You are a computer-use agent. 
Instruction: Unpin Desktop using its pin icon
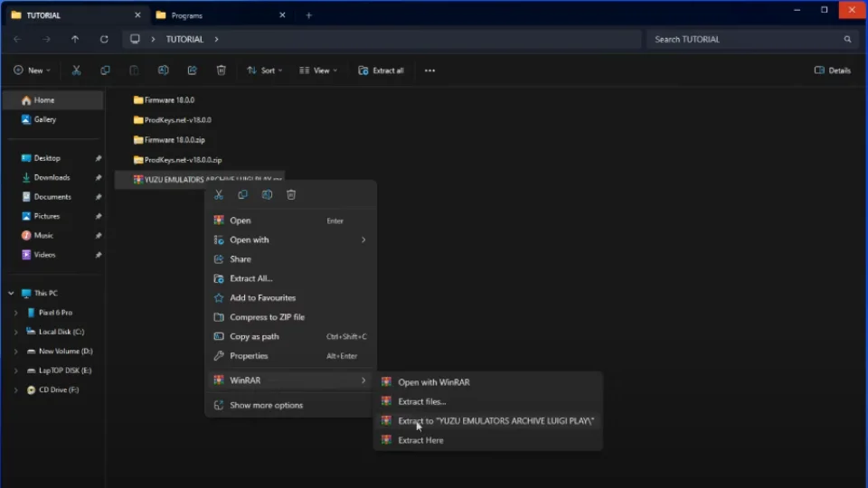click(x=99, y=158)
